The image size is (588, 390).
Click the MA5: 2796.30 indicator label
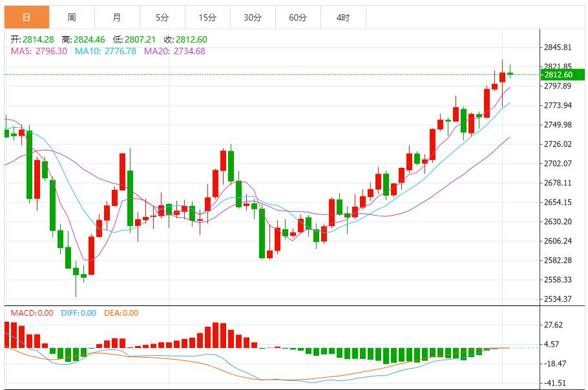click(x=39, y=51)
